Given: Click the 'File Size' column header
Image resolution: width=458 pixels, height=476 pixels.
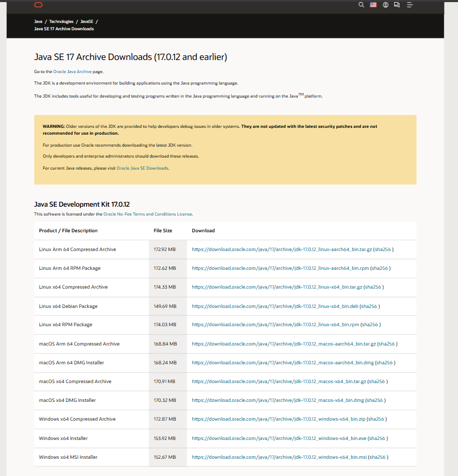Looking at the screenshot, I should [x=163, y=231].
